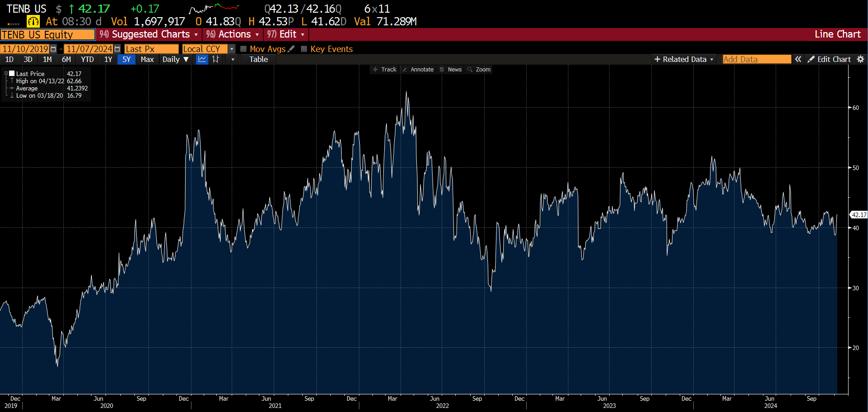Collapse the Last Price legend tree
Image resolution: width=868 pixels, height=412 pixels.
point(6,73)
